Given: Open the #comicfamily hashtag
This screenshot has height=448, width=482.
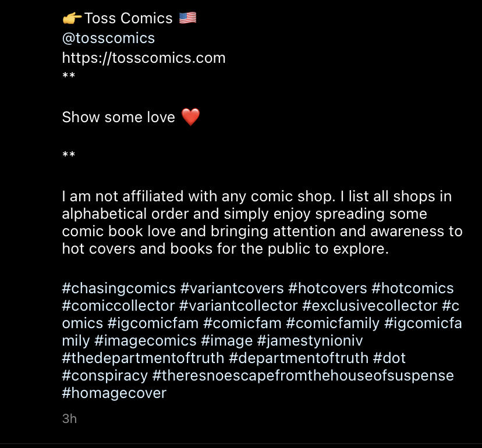Looking at the screenshot, I should (332, 323).
